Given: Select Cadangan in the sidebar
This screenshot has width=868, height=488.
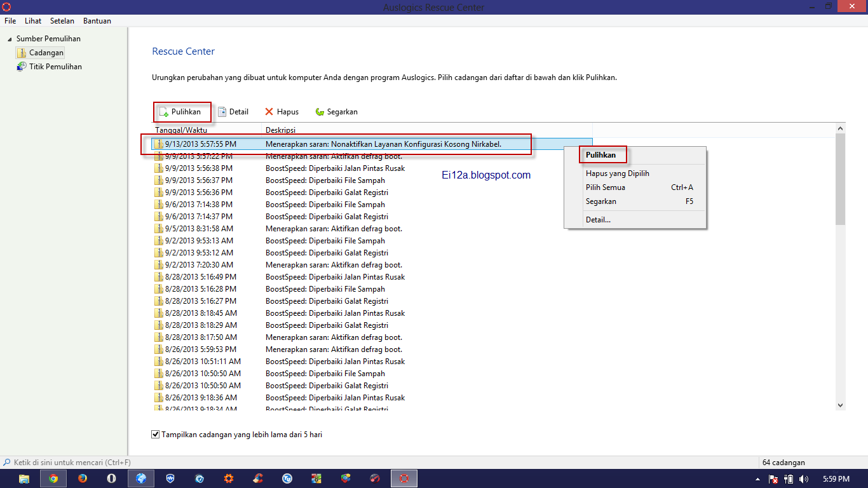Looking at the screenshot, I should coord(40,53).
